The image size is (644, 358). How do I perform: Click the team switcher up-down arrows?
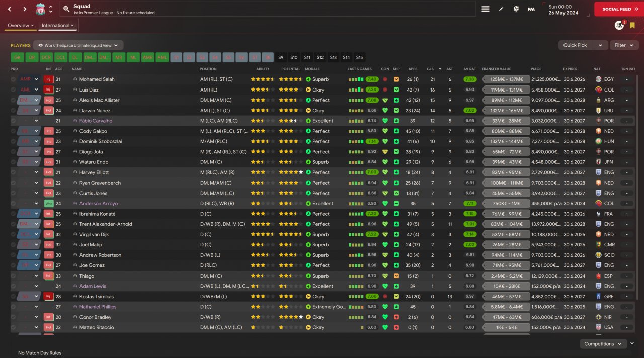pyautogui.click(x=51, y=9)
